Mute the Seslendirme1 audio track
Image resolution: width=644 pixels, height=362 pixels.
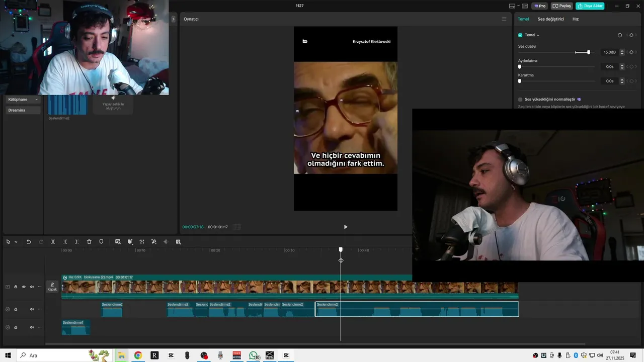coord(32,327)
